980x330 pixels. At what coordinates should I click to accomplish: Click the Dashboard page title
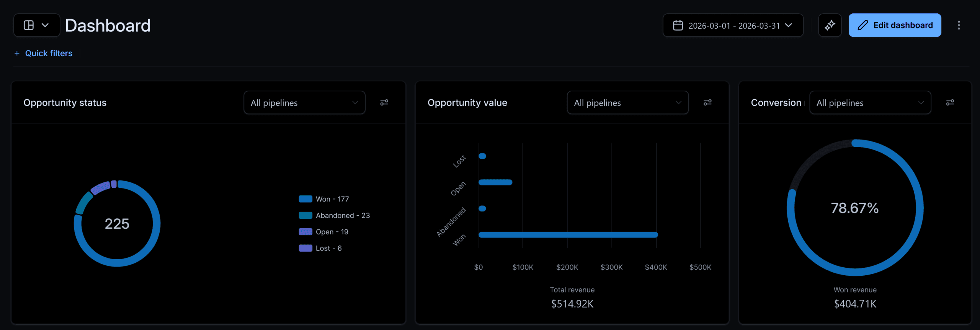108,26
